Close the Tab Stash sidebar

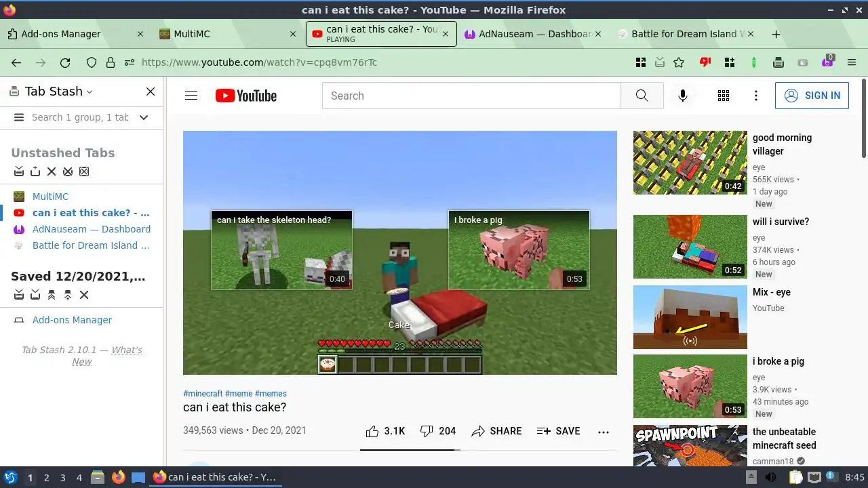[x=151, y=91]
